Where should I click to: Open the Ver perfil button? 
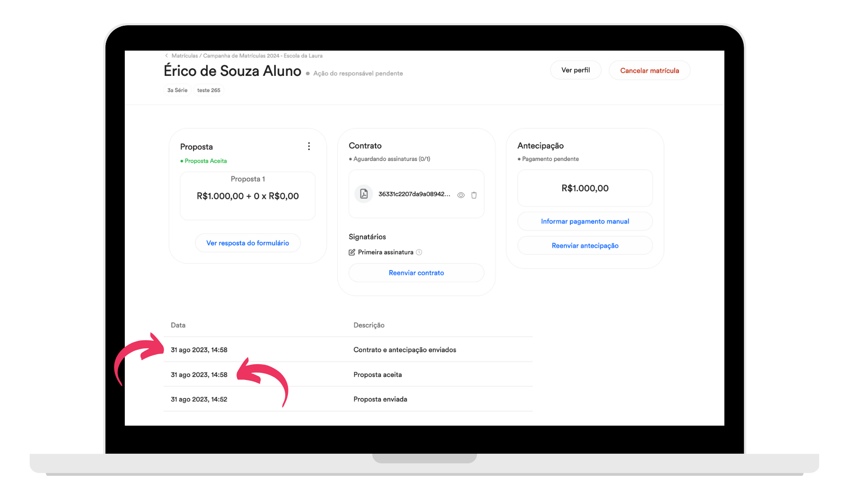coord(576,70)
